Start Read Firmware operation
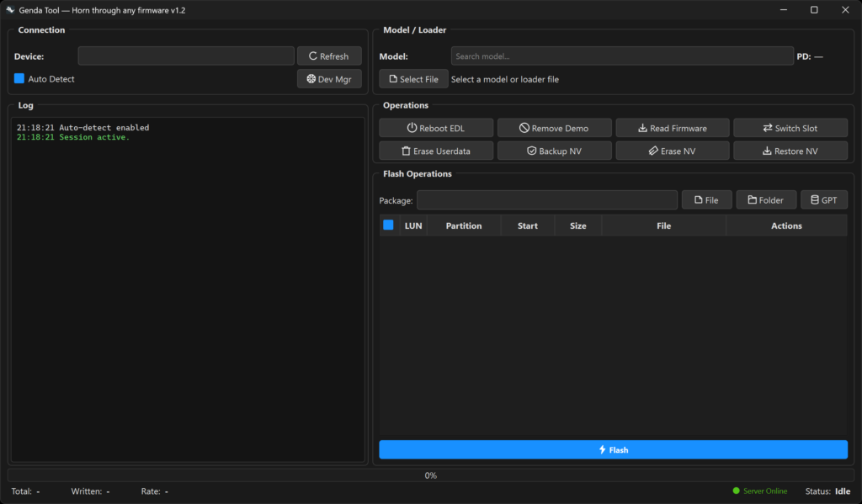This screenshot has width=862, height=504. point(672,128)
